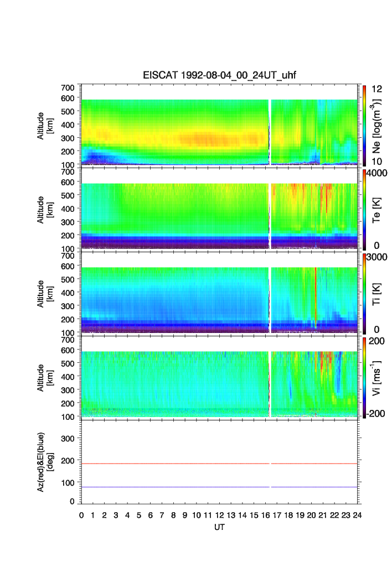Click the red Ti spike near 20 UT
The height and width of the screenshot is (588, 392).
point(316,296)
